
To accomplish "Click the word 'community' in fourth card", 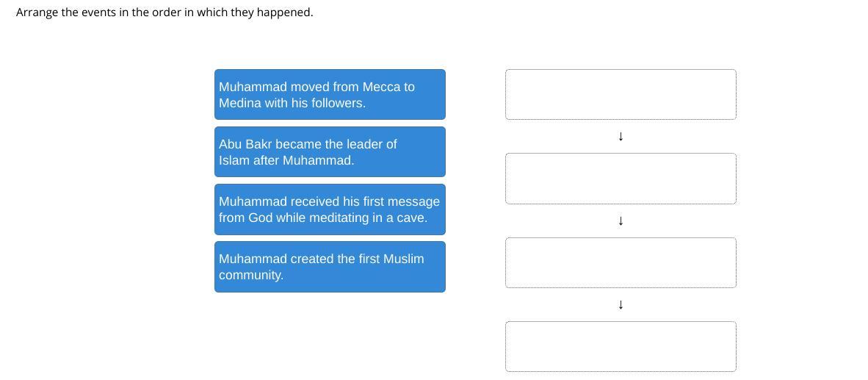I will (250, 275).
